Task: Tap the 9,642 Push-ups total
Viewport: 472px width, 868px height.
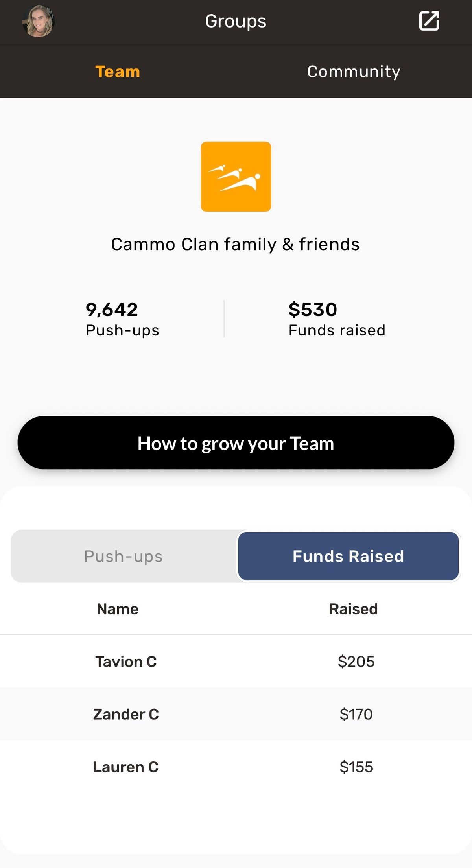Action: [122, 319]
